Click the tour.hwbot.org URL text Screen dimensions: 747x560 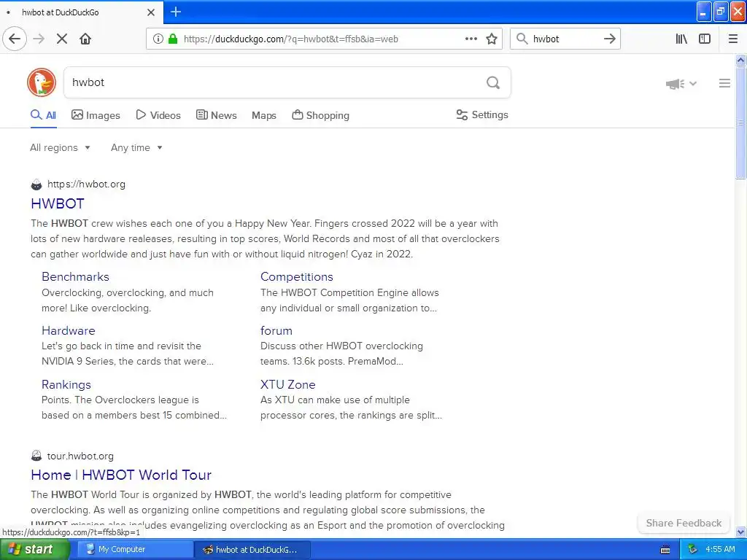click(x=80, y=456)
